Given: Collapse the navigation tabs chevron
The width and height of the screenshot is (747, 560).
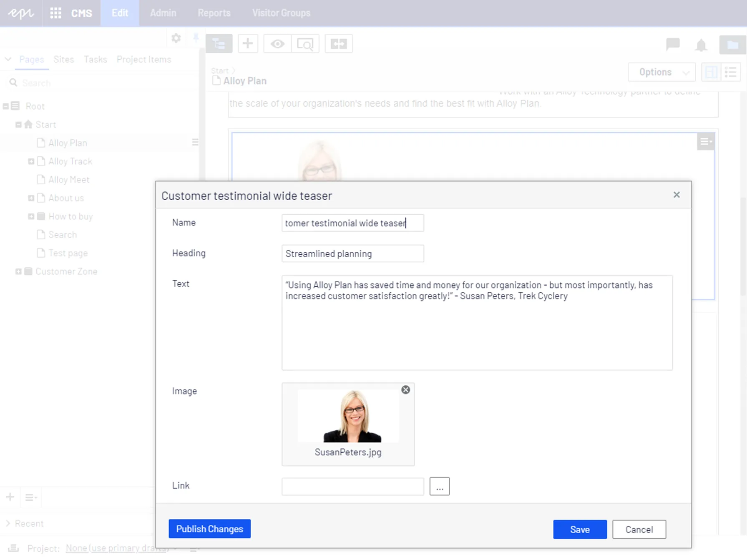Looking at the screenshot, I should [x=8, y=59].
